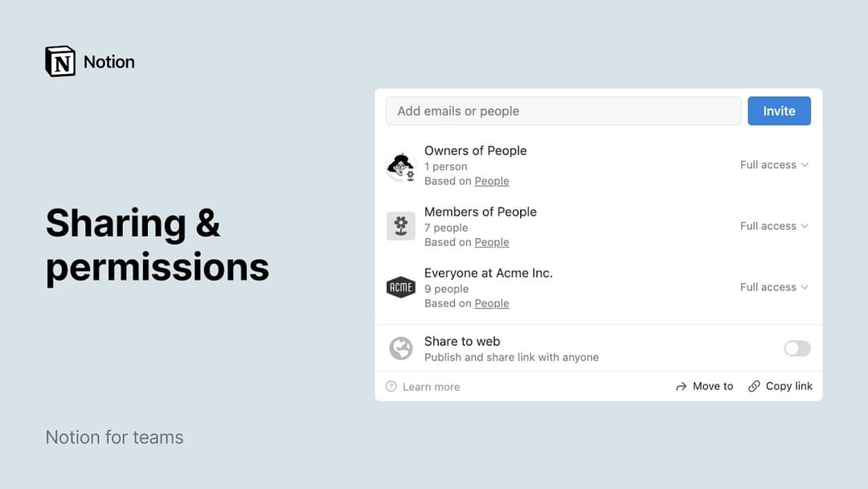Click the Add emails or people field
This screenshot has height=489, width=868.
[563, 111]
